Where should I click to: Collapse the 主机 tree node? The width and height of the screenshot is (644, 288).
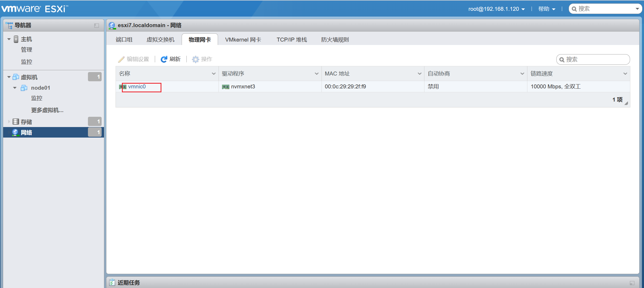(x=9, y=39)
